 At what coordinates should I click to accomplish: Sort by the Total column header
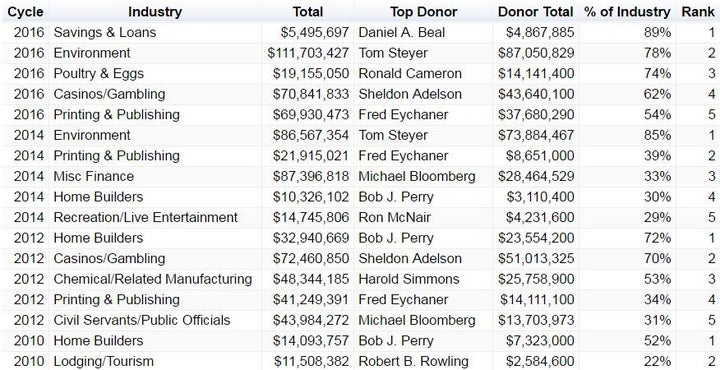308,12
